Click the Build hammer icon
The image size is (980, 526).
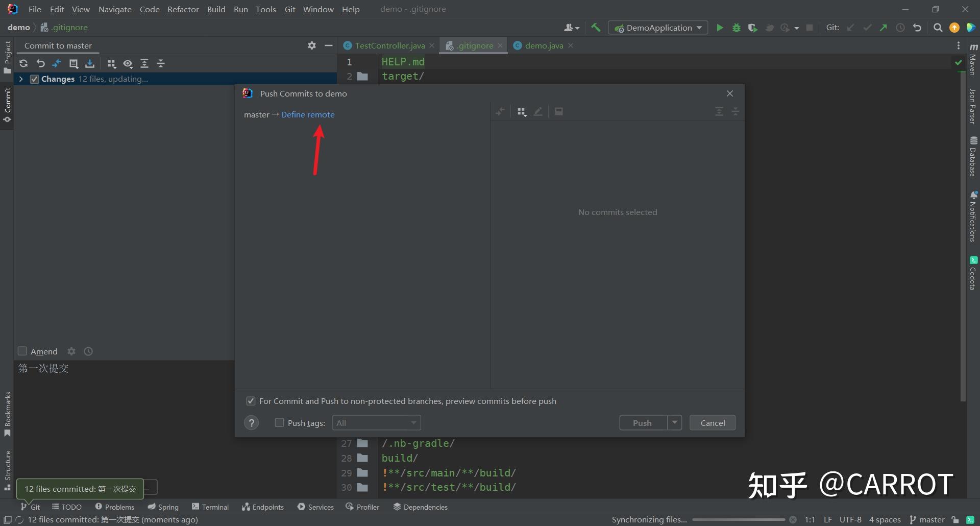coord(596,28)
